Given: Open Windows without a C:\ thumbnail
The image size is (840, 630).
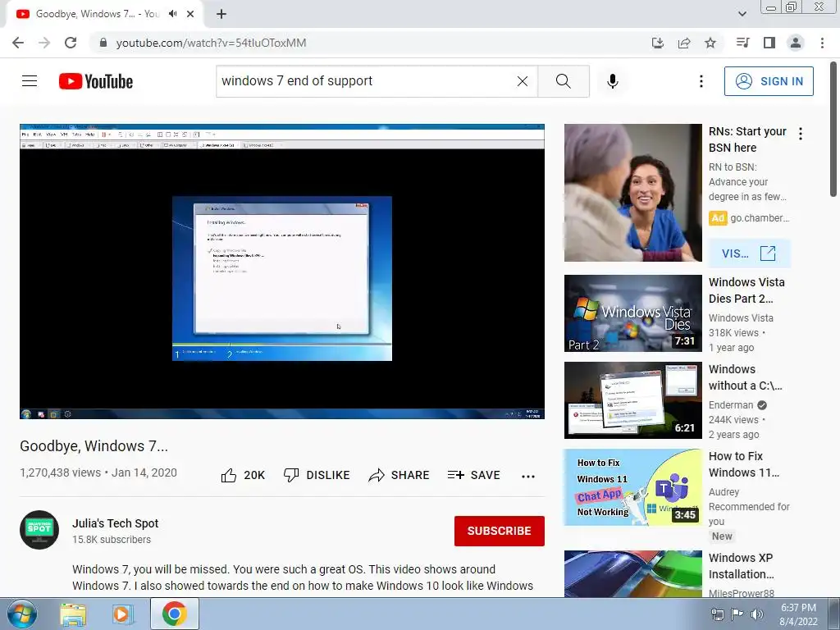Looking at the screenshot, I should point(632,400).
